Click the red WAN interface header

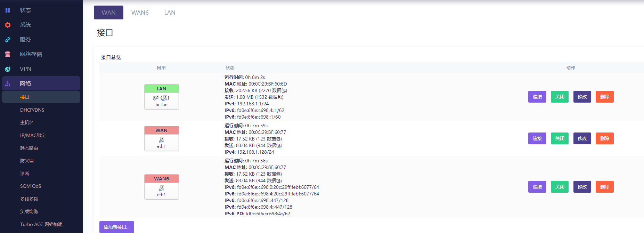[x=162, y=130]
